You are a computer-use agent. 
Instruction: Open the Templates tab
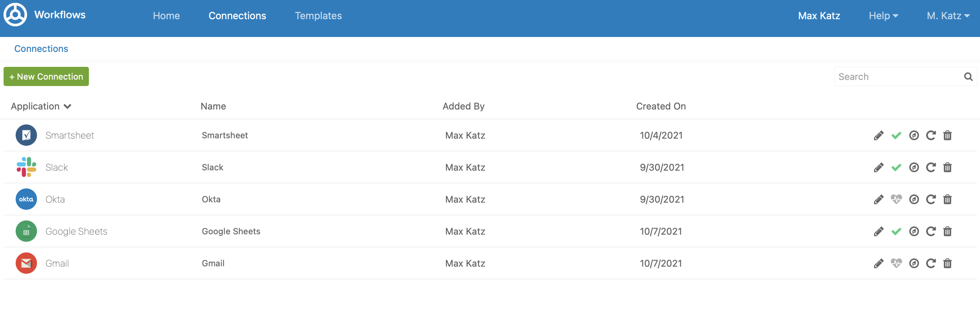click(318, 16)
